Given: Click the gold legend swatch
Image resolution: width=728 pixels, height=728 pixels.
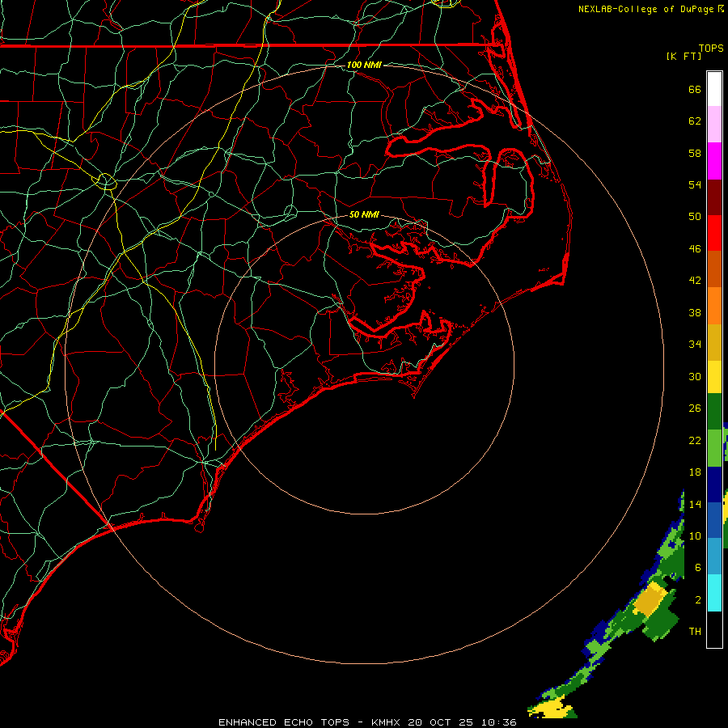Looking at the screenshot, I should point(714,343).
